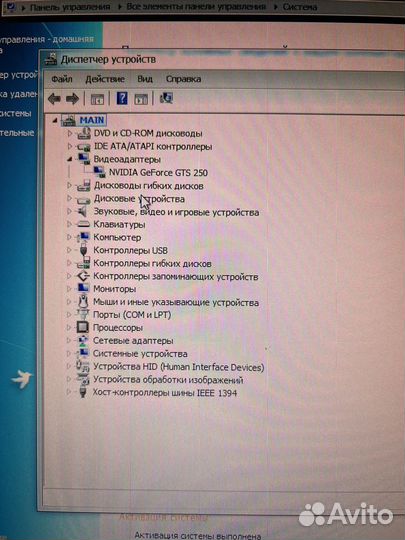Expand the Сетевые адаптеры node
This screenshot has width=405, height=540.
[x=69, y=340]
